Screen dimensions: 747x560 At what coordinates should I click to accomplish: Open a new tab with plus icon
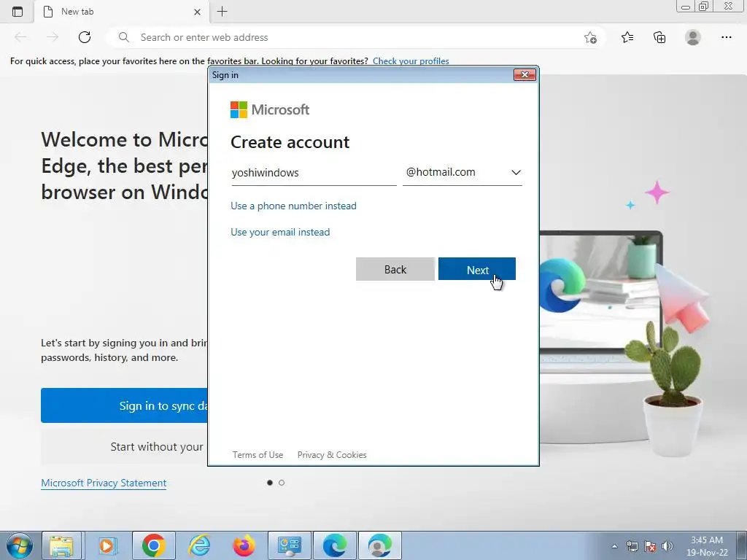click(x=222, y=12)
